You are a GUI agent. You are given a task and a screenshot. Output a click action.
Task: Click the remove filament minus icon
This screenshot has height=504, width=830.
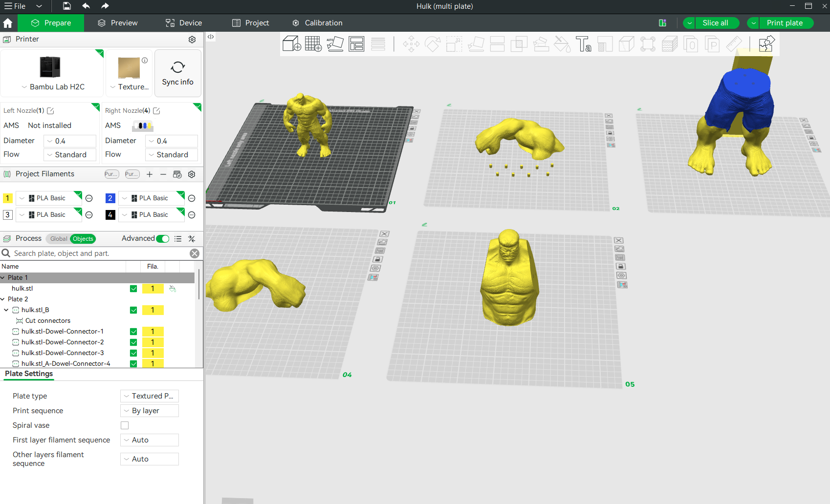click(163, 174)
